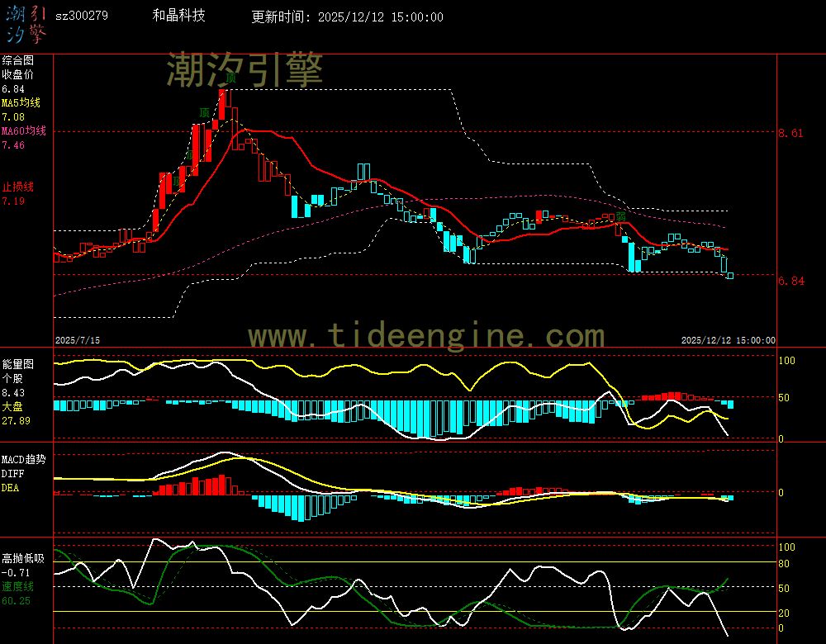Viewport: 826px width, 644px height.
Task: Click the stock name 和晶科技
Action: pyautogui.click(x=179, y=16)
